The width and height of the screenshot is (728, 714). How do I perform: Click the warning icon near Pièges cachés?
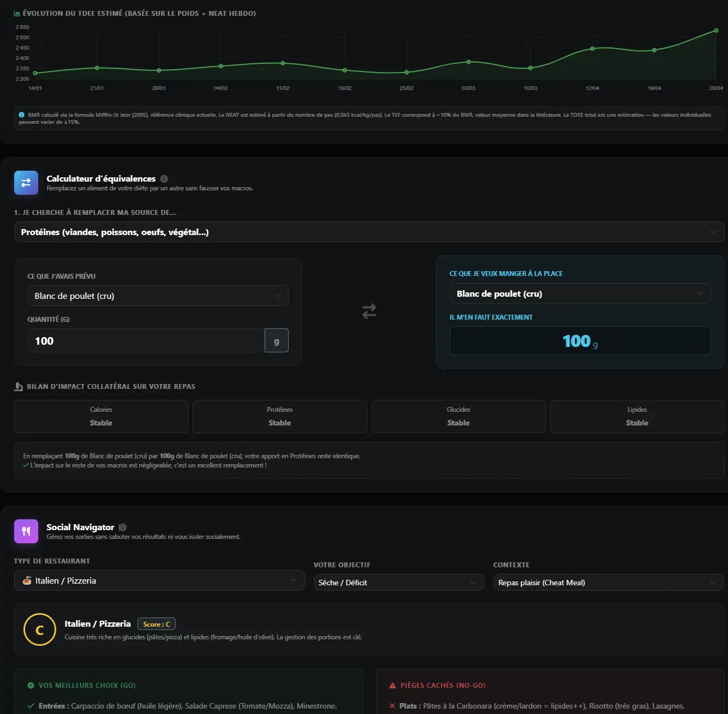pyautogui.click(x=392, y=685)
